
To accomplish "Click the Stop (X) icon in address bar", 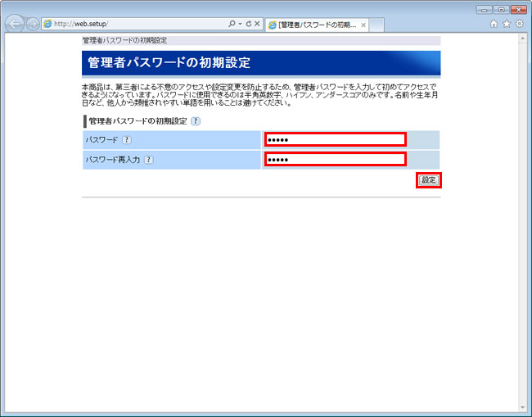I will [257, 25].
